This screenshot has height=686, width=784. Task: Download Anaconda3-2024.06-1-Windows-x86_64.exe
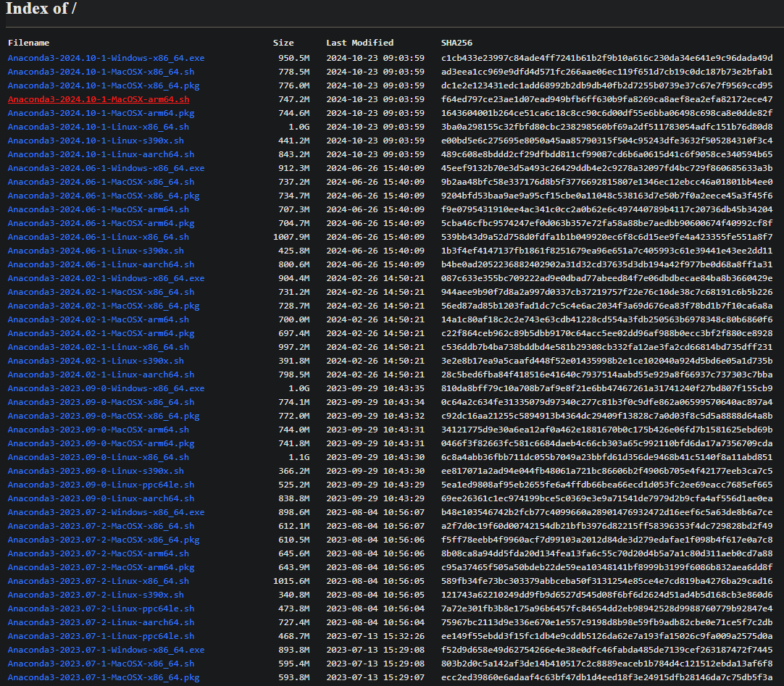106,168
